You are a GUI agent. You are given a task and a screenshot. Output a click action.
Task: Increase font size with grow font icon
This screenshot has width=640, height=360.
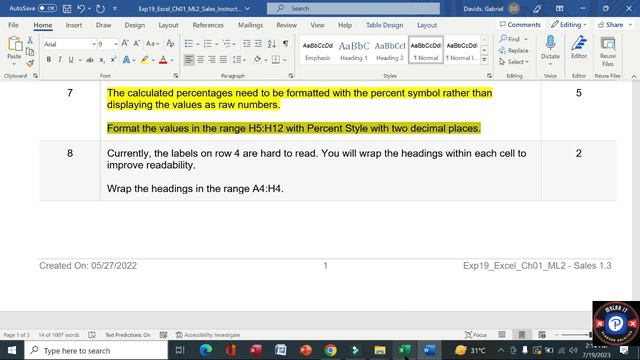[x=125, y=43]
